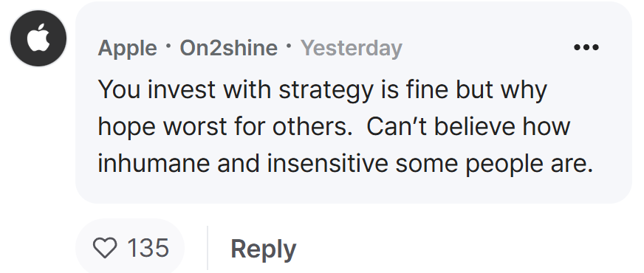Visit the On2shine user profile

pos(229,48)
